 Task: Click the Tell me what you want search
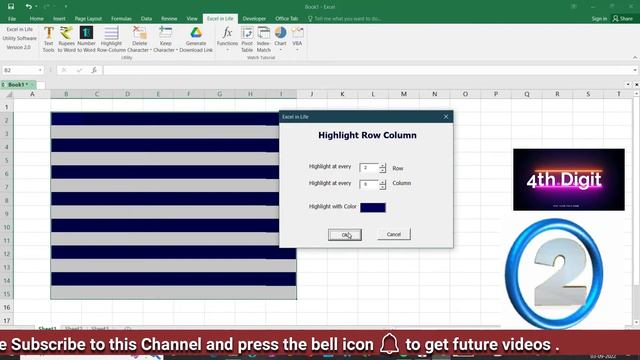point(345,19)
